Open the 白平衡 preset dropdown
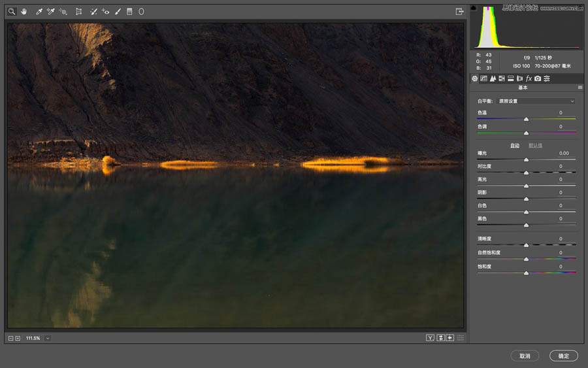Viewport: 588px width, 368px height. click(x=536, y=101)
